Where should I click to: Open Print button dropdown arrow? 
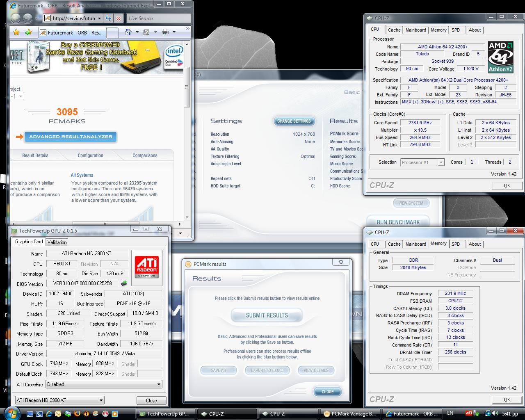(x=174, y=32)
